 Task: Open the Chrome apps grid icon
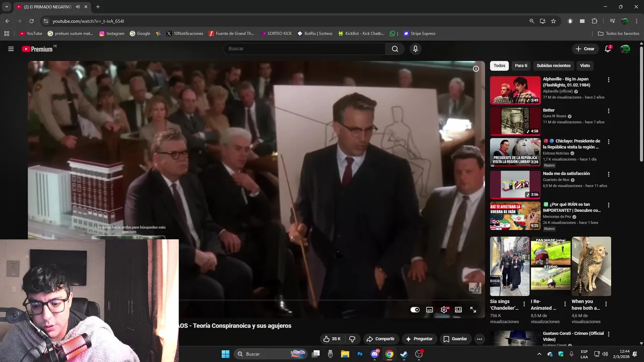point(7,34)
